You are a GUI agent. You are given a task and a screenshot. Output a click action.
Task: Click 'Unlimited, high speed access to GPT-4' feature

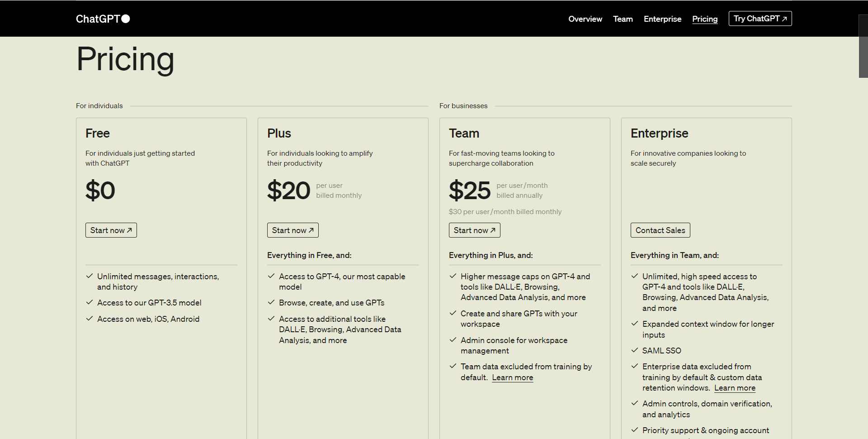click(x=706, y=292)
